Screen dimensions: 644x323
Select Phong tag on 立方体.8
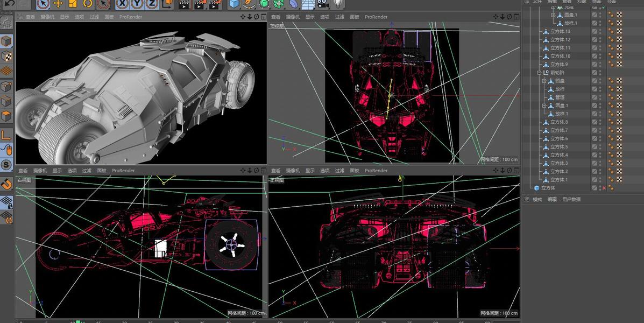coord(611,122)
